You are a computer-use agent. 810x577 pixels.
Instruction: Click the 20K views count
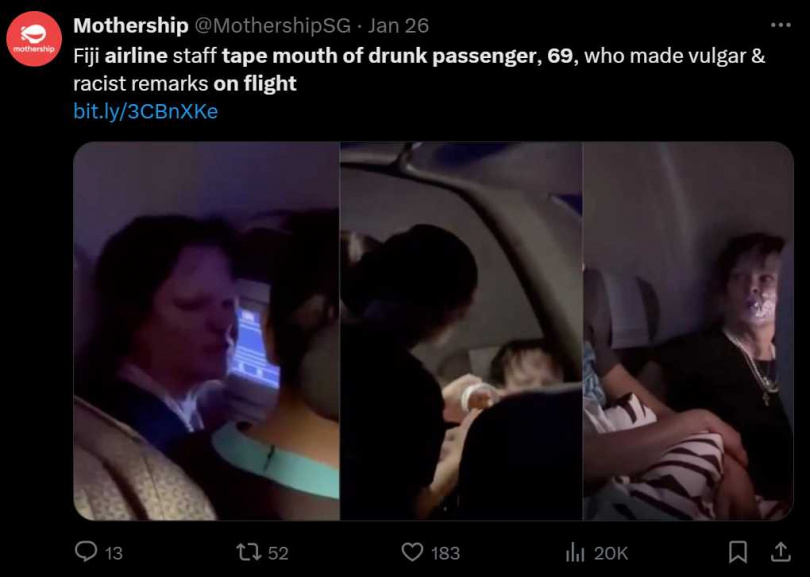click(610, 552)
